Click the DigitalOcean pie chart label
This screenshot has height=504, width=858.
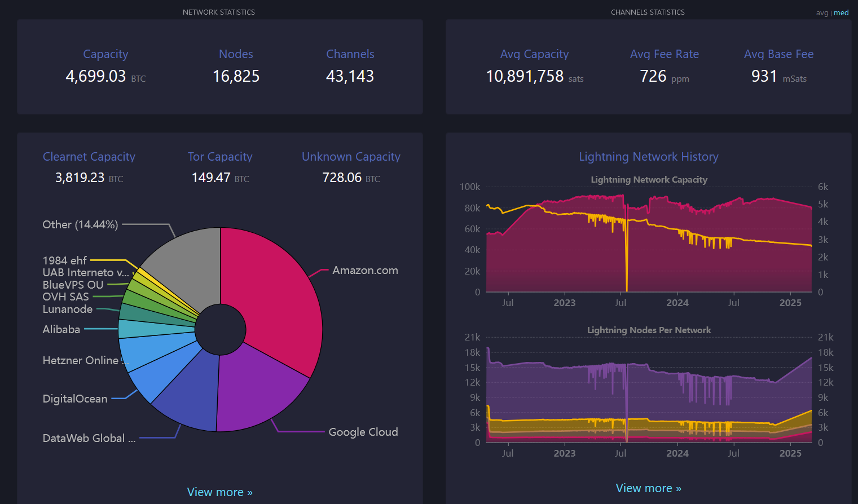[x=75, y=399]
